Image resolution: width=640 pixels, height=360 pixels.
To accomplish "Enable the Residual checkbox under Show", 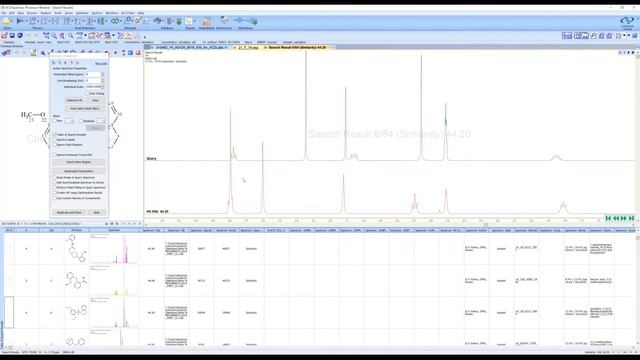I will (x=81, y=121).
